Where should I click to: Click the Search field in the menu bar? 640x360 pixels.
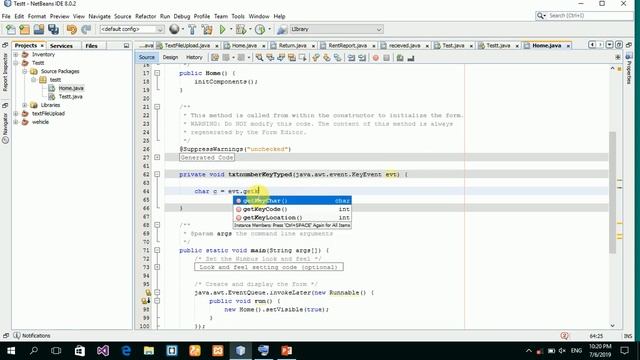click(x=584, y=16)
